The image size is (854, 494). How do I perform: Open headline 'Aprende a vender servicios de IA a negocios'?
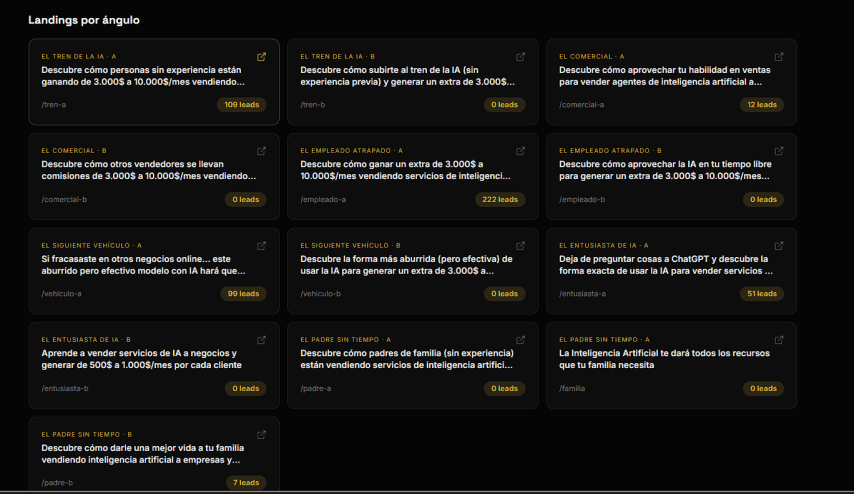tap(142, 359)
